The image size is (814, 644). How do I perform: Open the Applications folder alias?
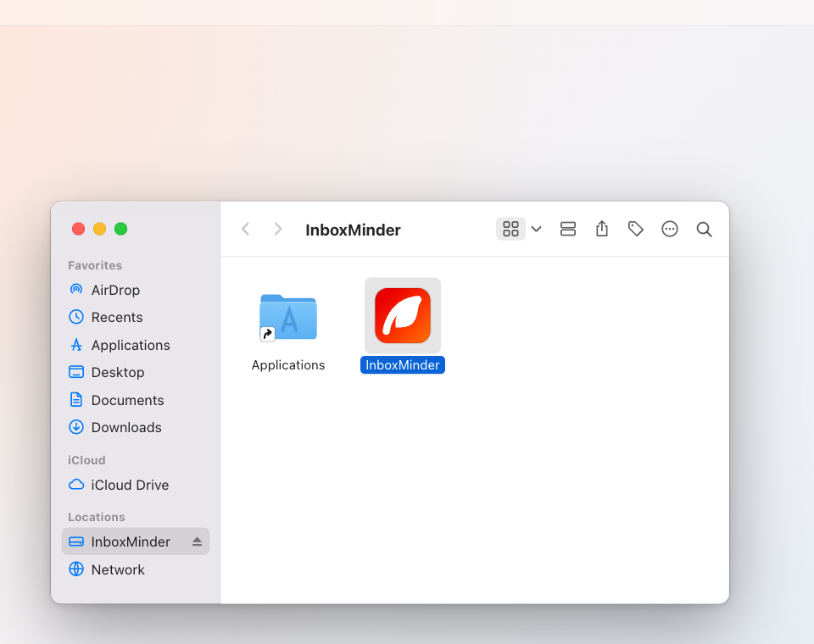pos(288,317)
